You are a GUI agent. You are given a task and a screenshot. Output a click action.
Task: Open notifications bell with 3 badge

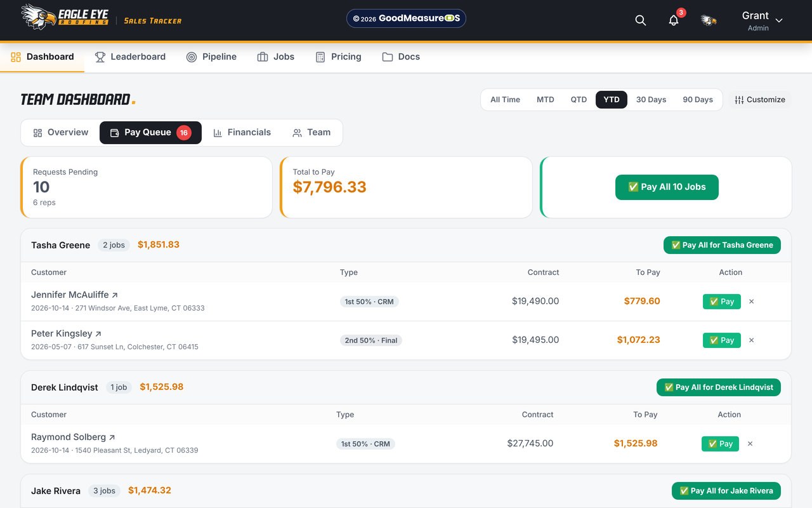674,20
